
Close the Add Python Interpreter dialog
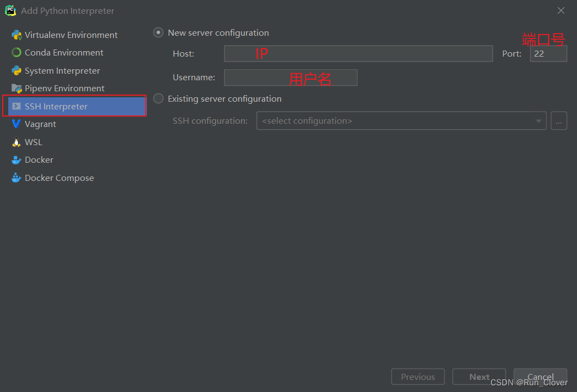(561, 10)
